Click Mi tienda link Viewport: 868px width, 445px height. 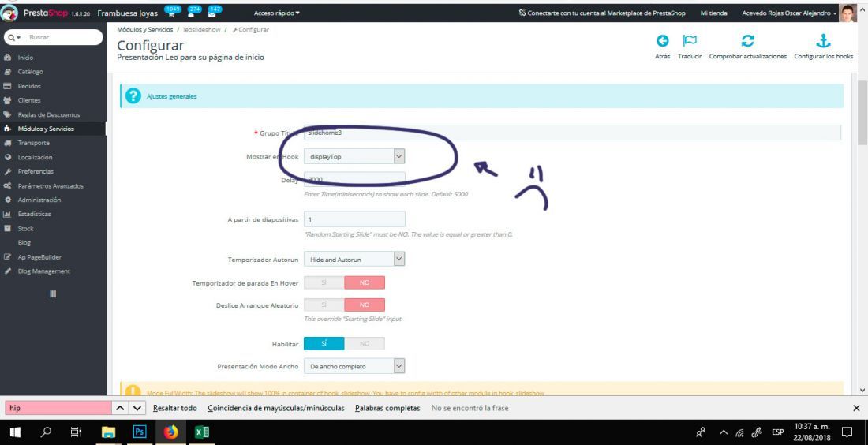click(x=713, y=13)
